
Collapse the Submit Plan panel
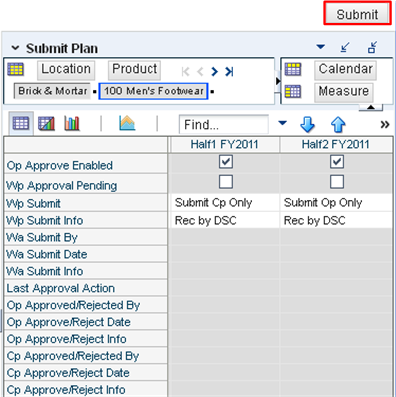tap(15, 48)
